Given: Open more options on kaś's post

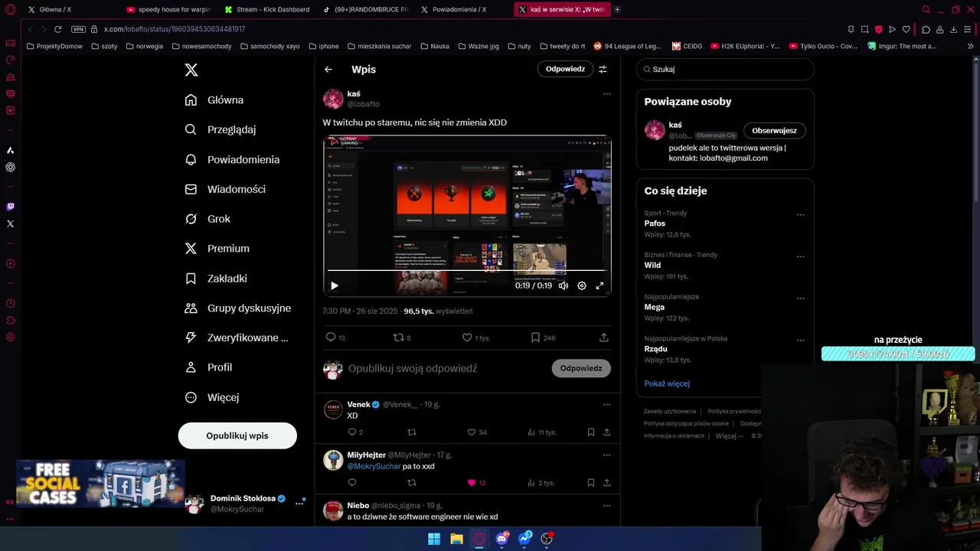Looking at the screenshot, I should [606, 93].
